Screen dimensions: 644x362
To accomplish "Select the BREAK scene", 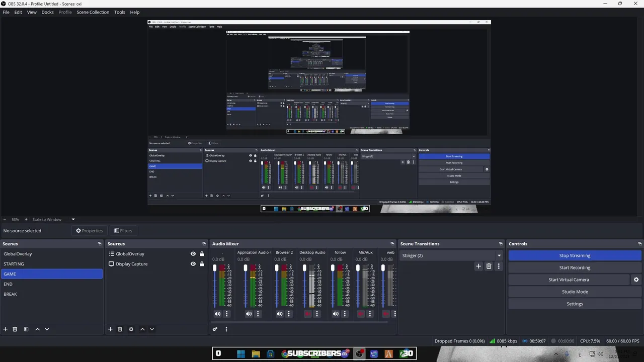I will [52, 294].
